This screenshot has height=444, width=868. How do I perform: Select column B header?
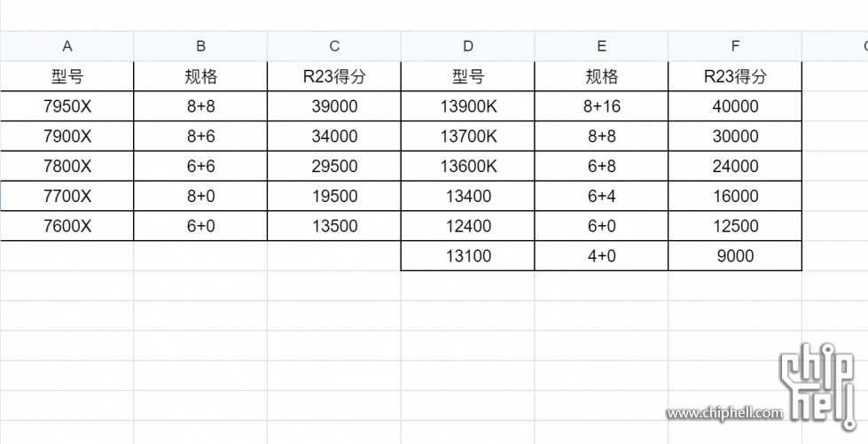click(x=200, y=46)
